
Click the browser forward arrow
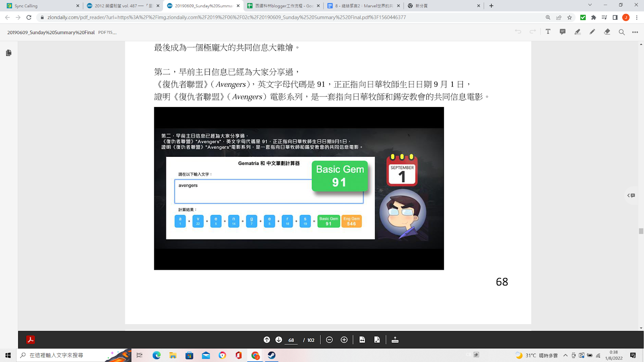coord(18,17)
